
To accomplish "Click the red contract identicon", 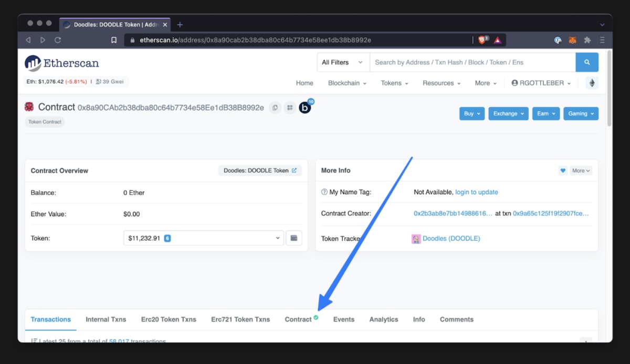I will point(29,107).
